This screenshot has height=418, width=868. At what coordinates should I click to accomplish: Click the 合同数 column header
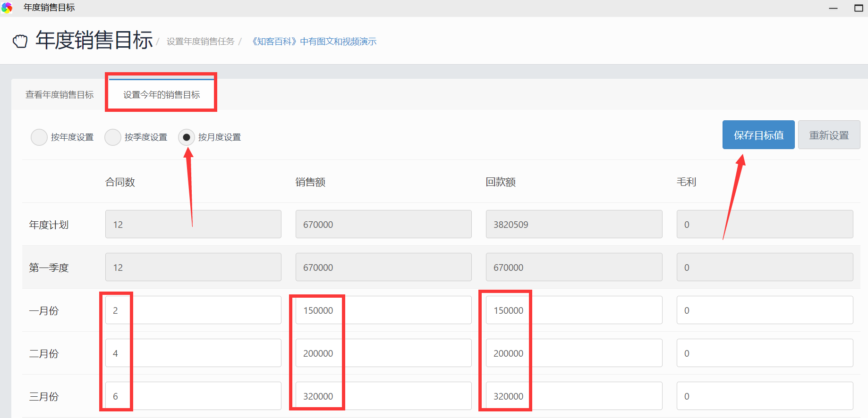pos(120,182)
